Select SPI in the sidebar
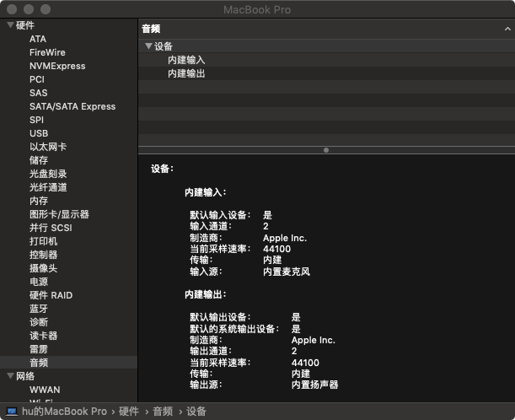The height and width of the screenshot is (420, 515). point(36,120)
